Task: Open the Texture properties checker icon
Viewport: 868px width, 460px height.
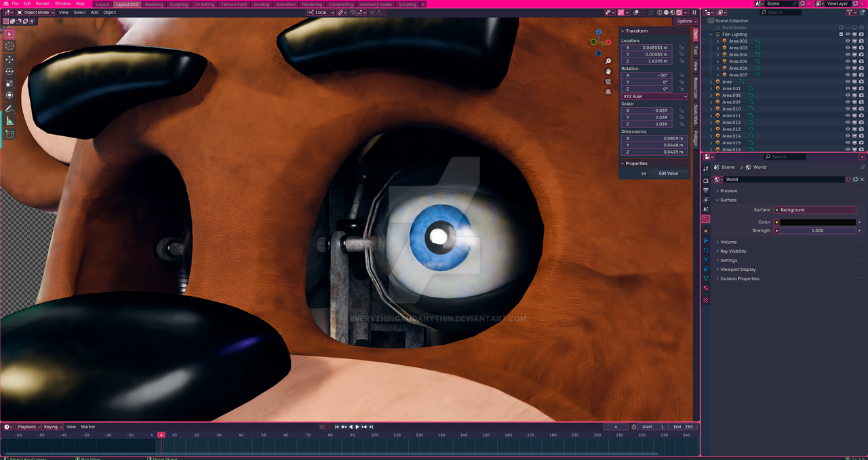Action: point(706,300)
